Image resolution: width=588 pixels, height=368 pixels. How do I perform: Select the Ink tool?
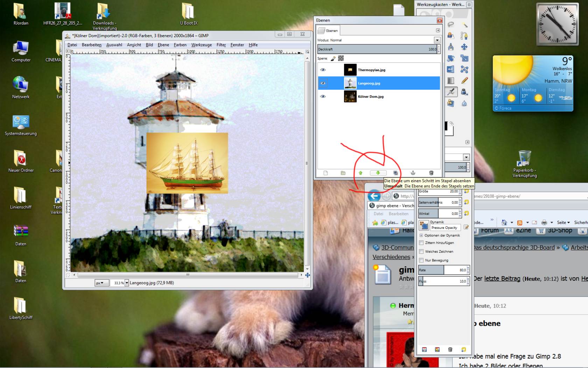[464, 92]
